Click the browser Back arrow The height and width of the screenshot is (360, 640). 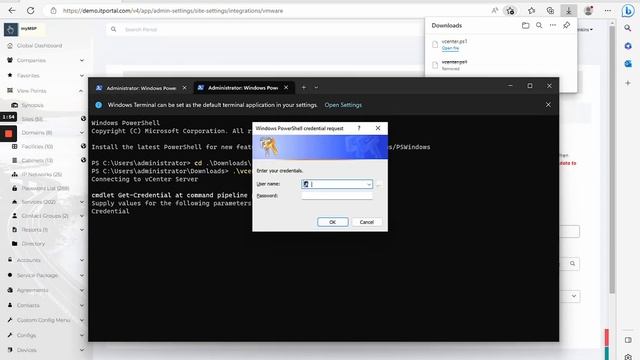(x=12, y=11)
